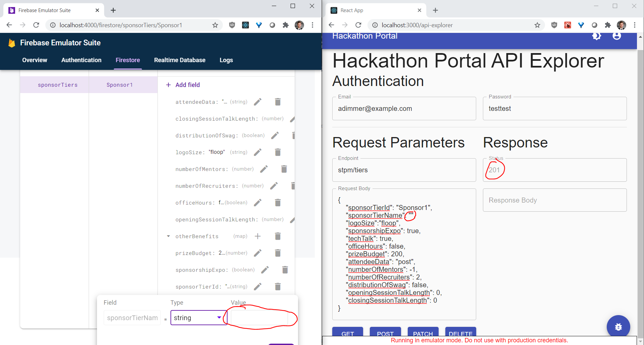Add a sub-field to otherBenefits map

pos(258,236)
